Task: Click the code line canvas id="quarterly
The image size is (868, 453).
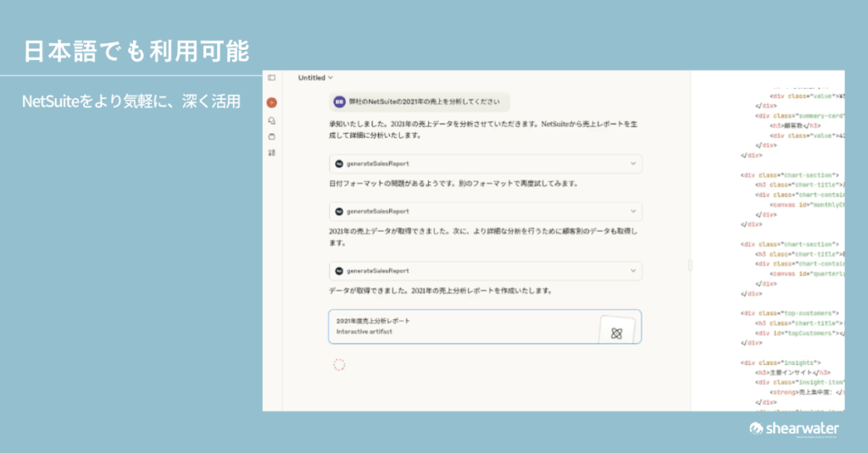Action: click(x=807, y=273)
